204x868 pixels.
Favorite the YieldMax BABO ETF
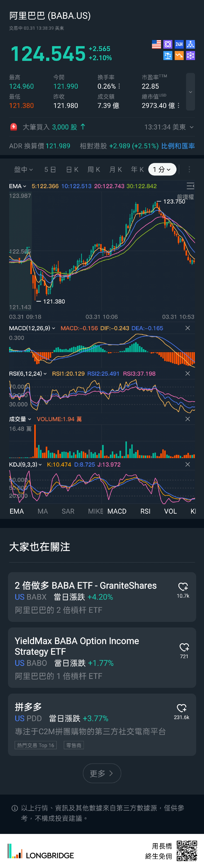coord(184,647)
